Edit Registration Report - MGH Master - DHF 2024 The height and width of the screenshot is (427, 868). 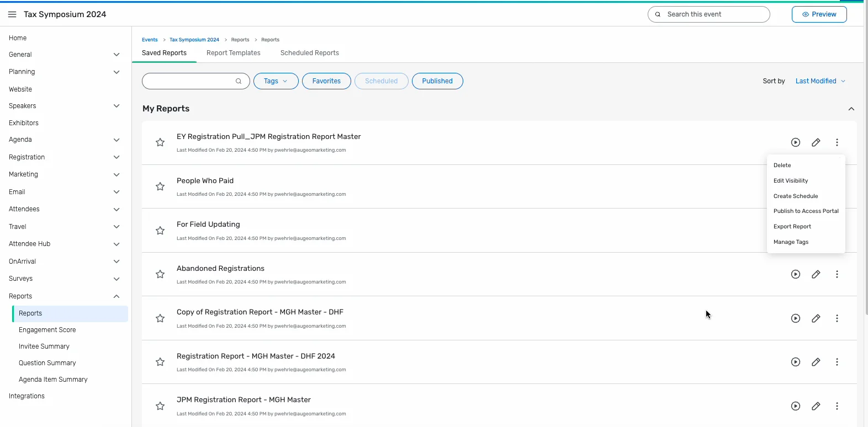coord(816,362)
